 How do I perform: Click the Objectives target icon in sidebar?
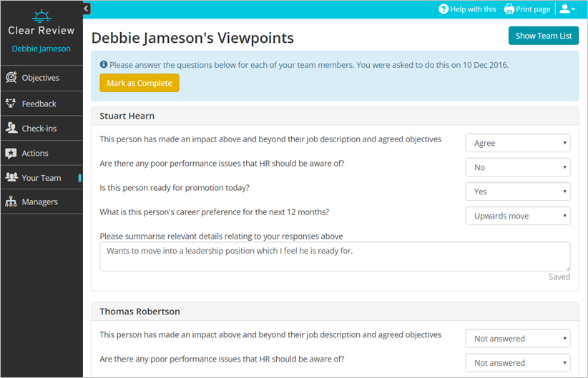click(11, 78)
